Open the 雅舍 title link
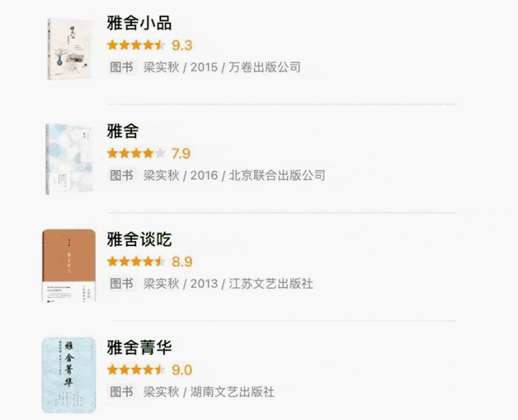 [x=123, y=131]
